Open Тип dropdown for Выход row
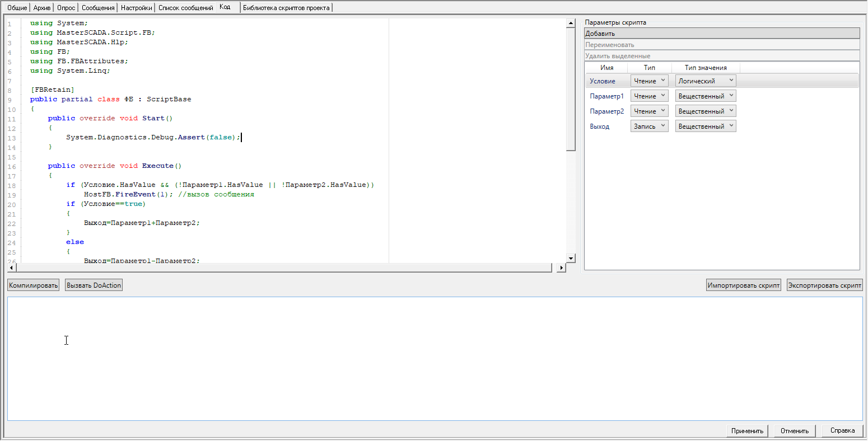Screen dimensions: 868x441 coord(650,126)
